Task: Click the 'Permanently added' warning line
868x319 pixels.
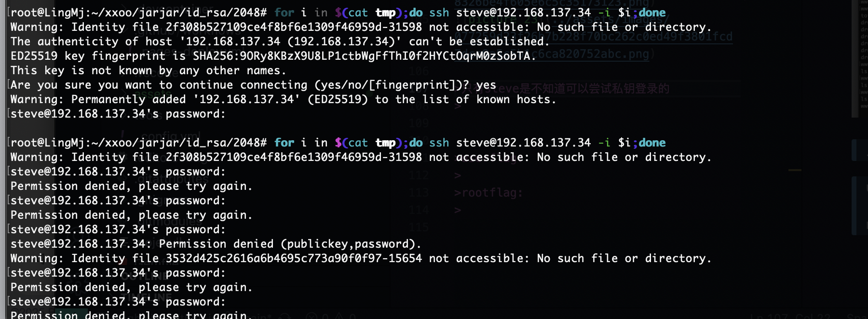Action: 283,100
